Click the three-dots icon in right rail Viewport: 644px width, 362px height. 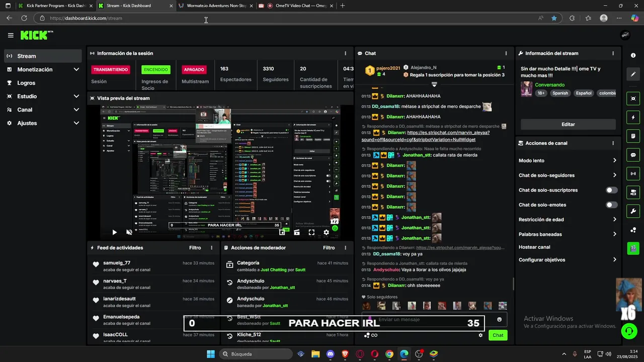pos(633,230)
